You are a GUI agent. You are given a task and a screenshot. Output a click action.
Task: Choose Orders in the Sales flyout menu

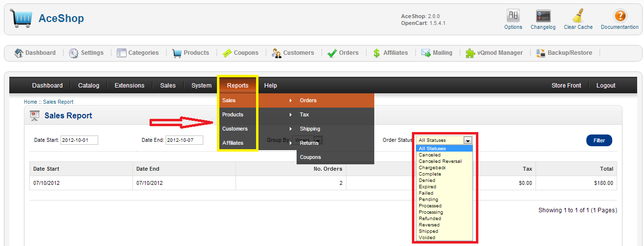[335, 100]
